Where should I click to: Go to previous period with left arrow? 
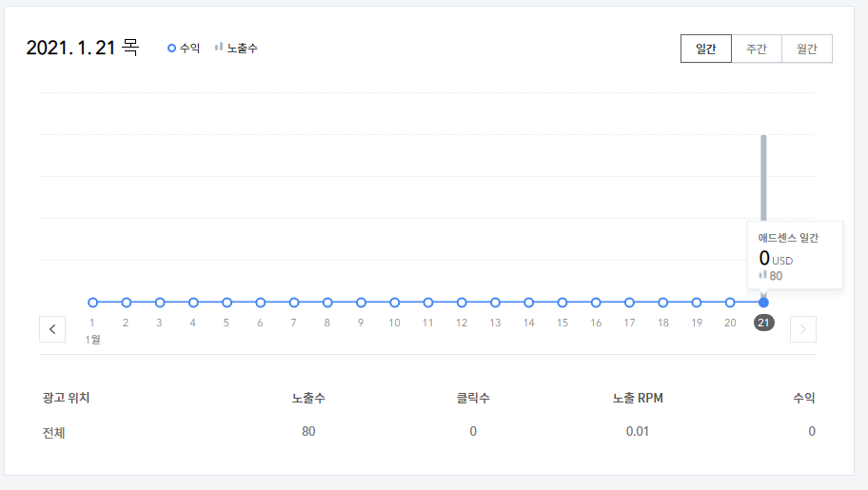52,329
